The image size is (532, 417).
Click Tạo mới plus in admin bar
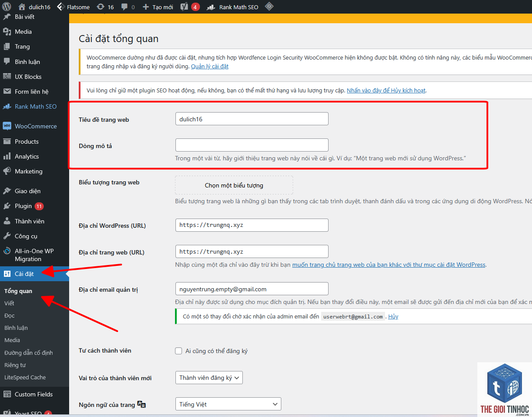146,7
